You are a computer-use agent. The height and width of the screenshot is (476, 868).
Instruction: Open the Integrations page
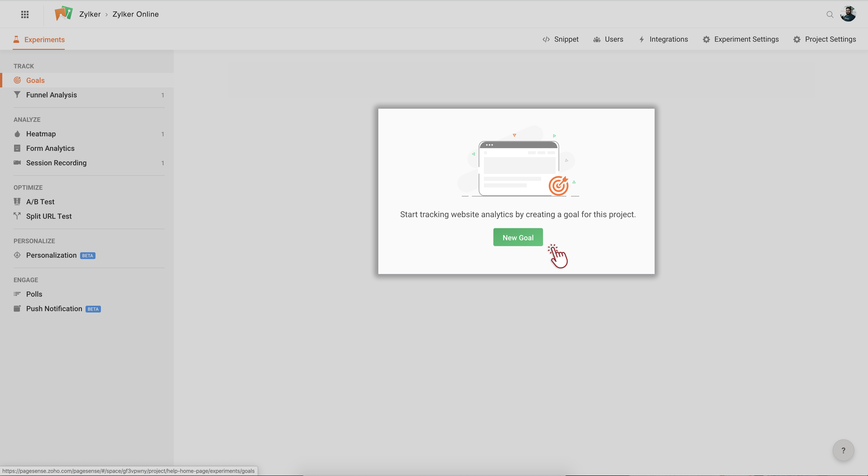[x=663, y=39]
